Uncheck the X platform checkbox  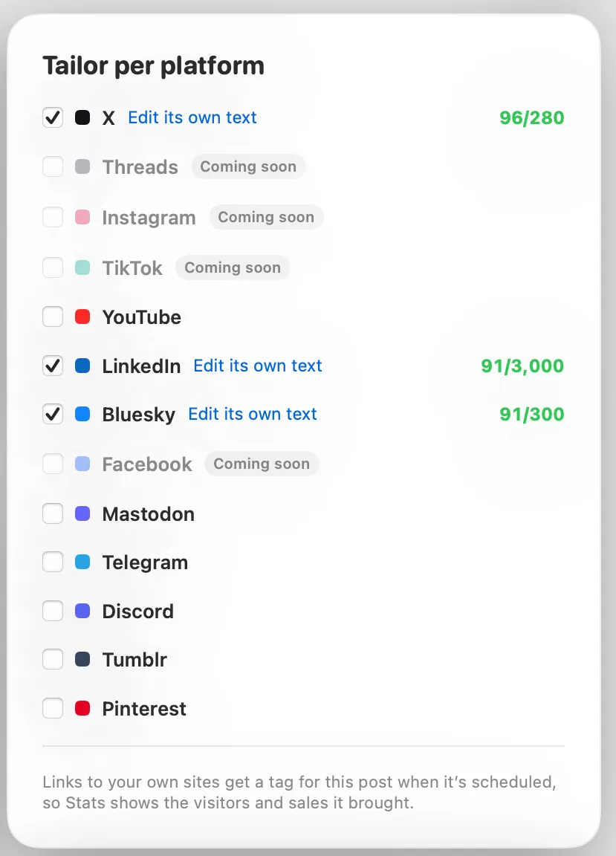tap(53, 117)
